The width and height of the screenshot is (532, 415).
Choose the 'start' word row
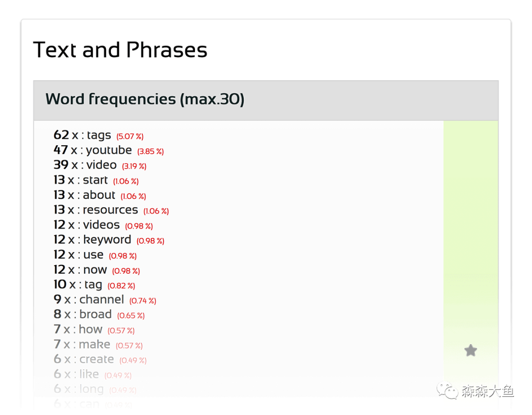point(95,180)
